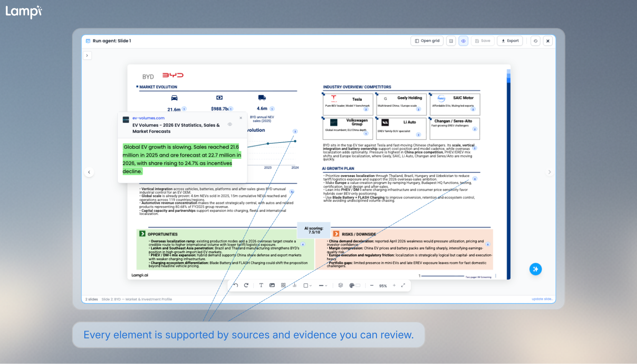Viewport: 637px width, 364px height.
Task: Select the Geely Holding competitor card
Action: tap(401, 104)
